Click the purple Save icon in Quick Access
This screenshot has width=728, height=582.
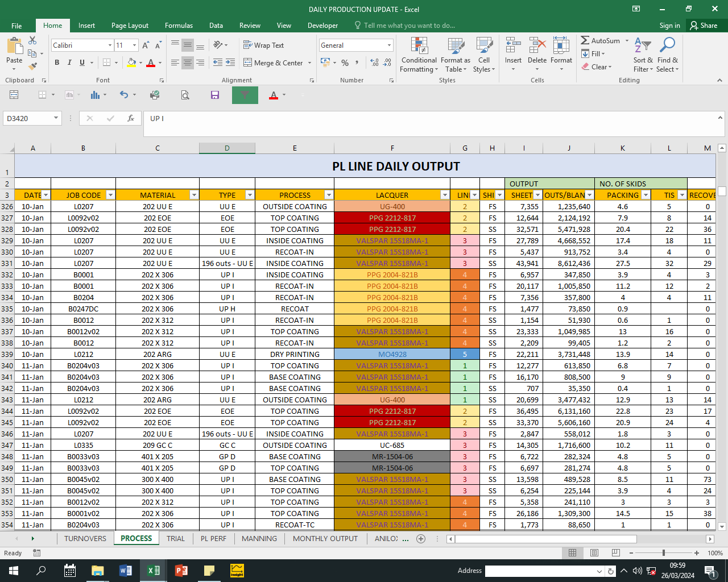coord(215,95)
